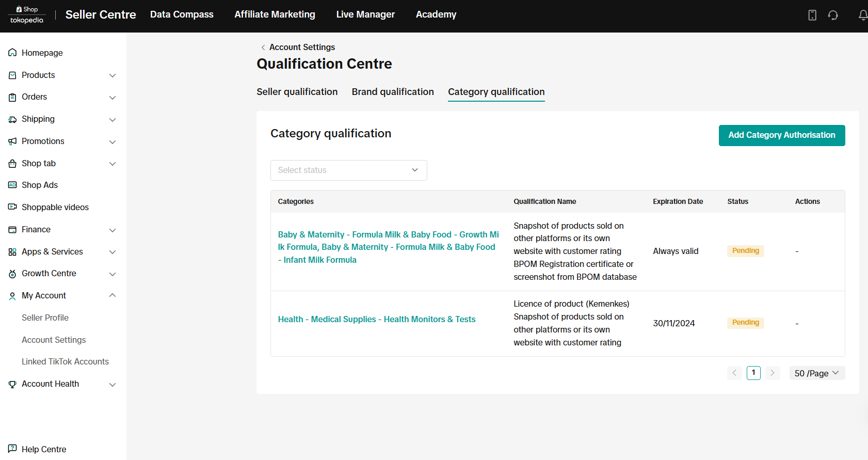This screenshot has height=460, width=868.
Task: Open Data Compass in top menu
Action: pos(182,14)
